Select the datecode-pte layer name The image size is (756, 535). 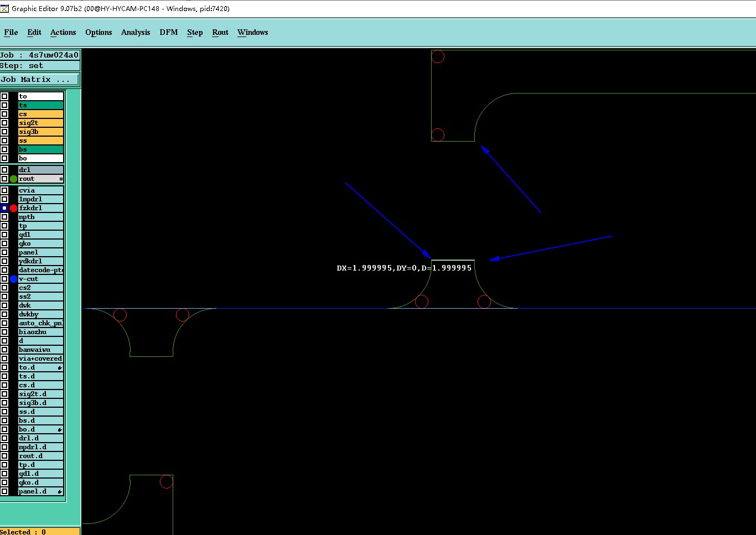point(41,270)
